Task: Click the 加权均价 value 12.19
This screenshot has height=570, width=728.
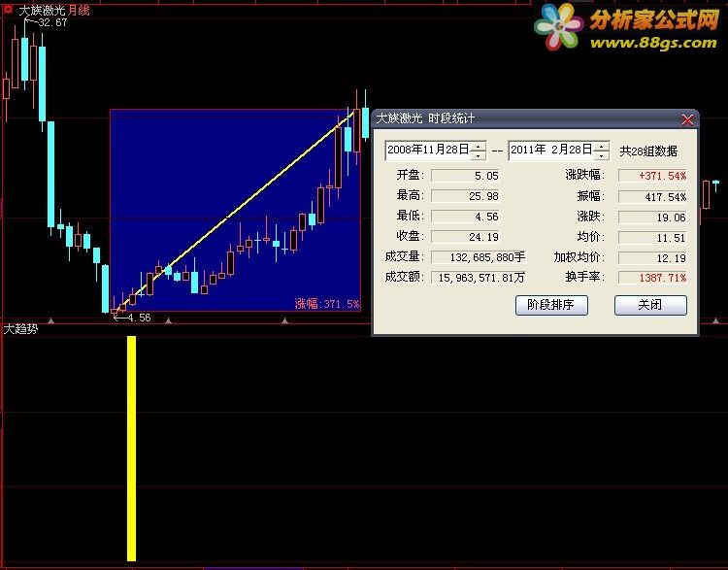Action: (652, 258)
